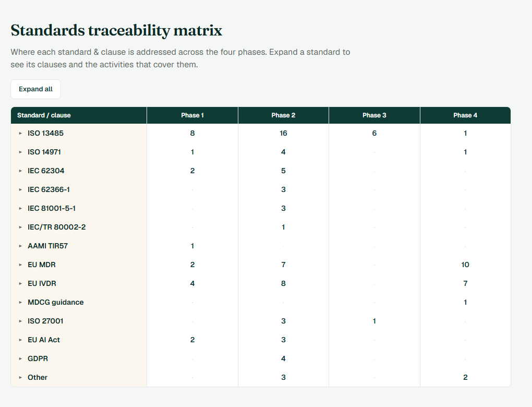Screen dimensions: 532x407
Task: Click EU MDR Phase 4 value 10
Action: click(465, 265)
